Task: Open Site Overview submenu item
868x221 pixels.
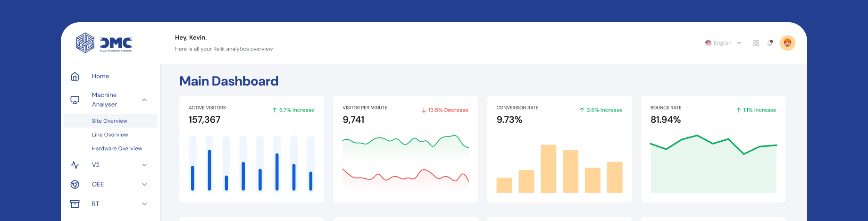Action: click(x=110, y=121)
